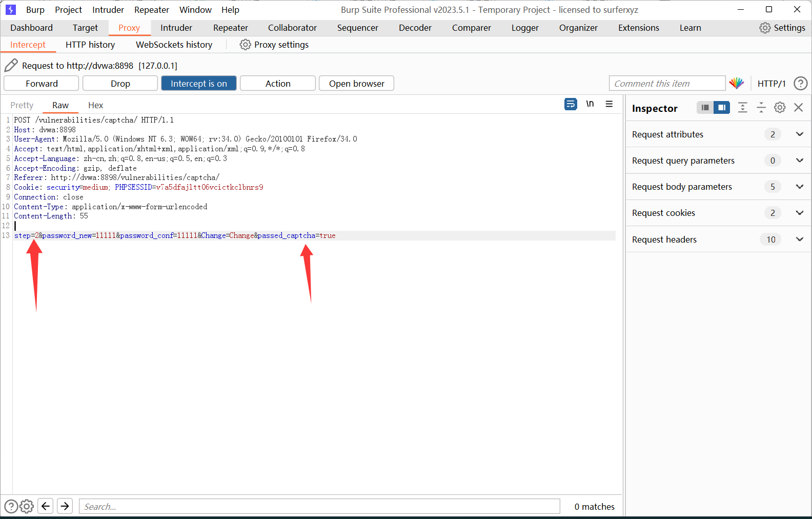Toggle non-printable characters \n display

coord(590,104)
